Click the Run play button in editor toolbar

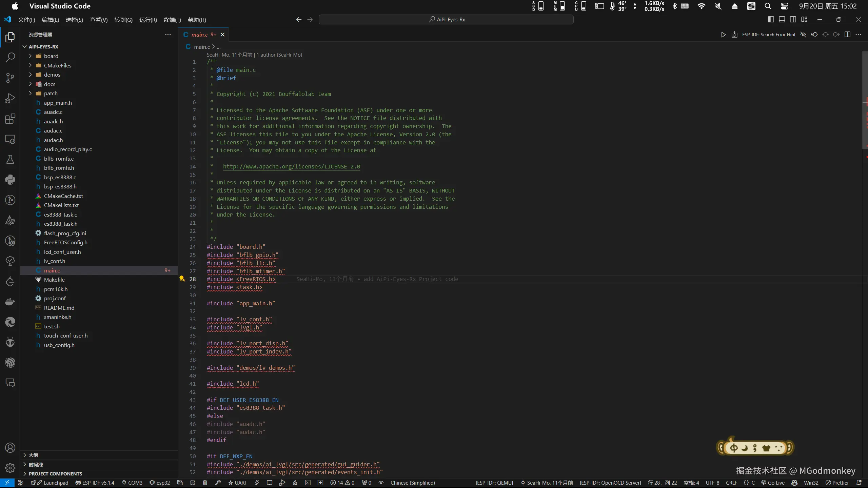[x=723, y=35]
